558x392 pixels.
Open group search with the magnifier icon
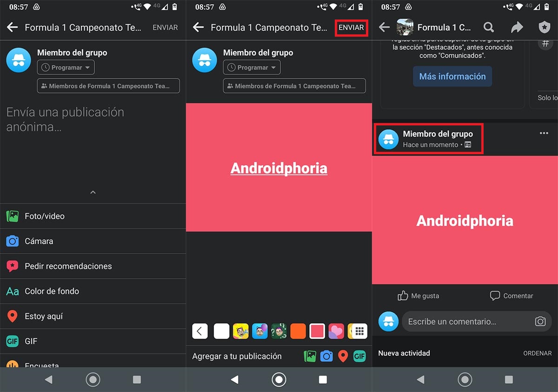489,27
